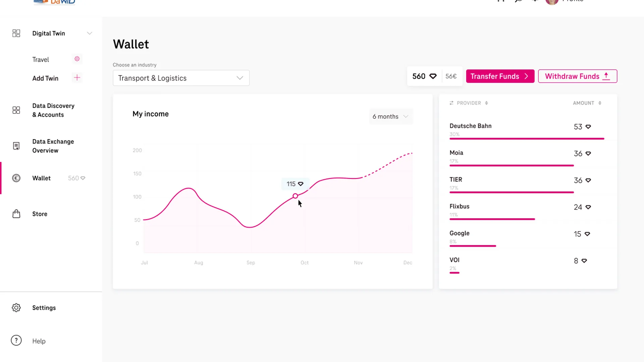This screenshot has height=362, width=644.
Task: Select the VOI provider row
Action: 527,265
